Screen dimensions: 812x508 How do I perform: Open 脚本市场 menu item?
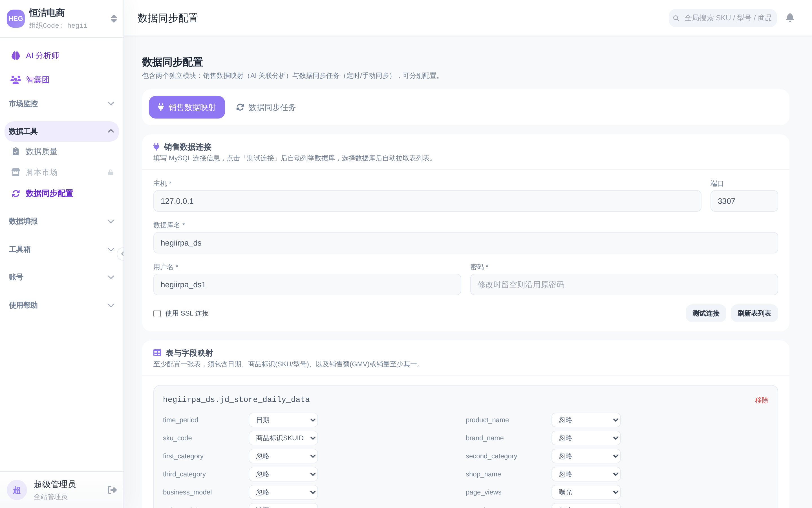62,172
